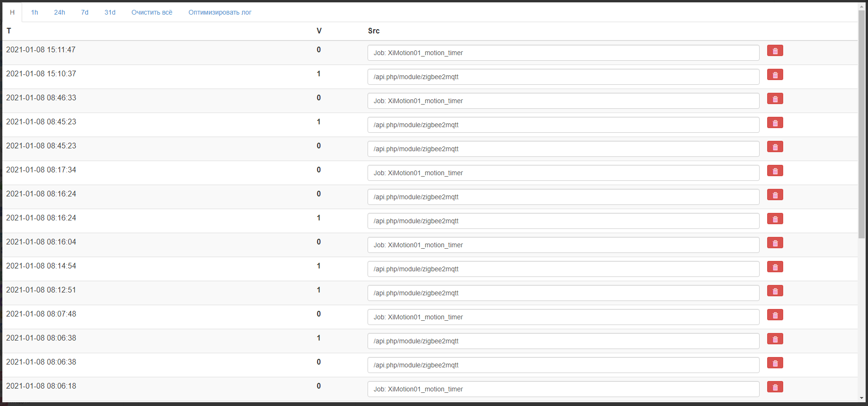Click the Очистить всё link
The image size is (868, 406).
click(x=152, y=12)
